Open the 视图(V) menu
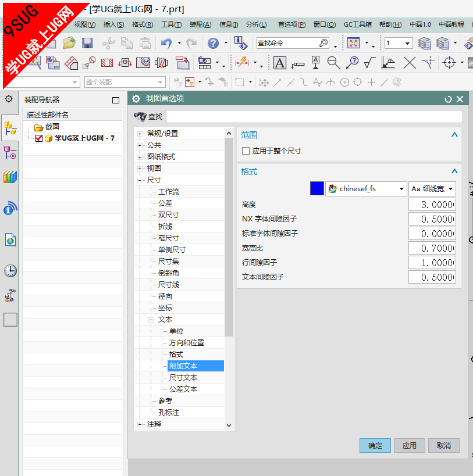 [x=85, y=24]
